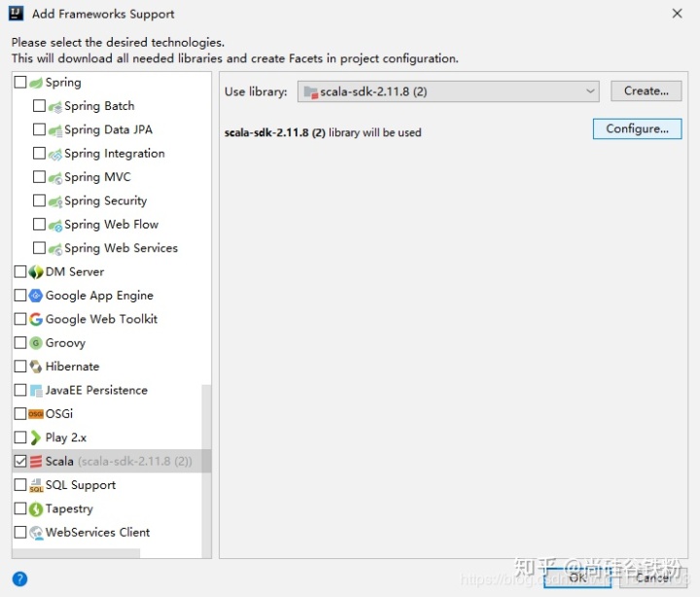The image size is (700, 597).
Task: Enable the Spring Web Flow checkbox
Action: (x=39, y=225)
